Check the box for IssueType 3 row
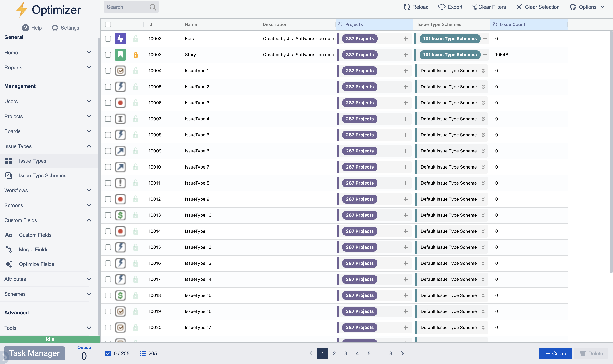The image size is (613, 364). [x=108, y=103]
